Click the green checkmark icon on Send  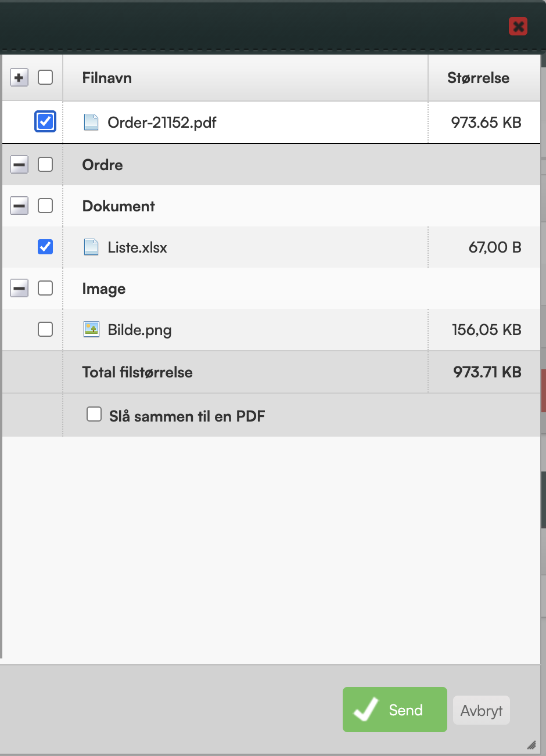(x=367, y=710)
